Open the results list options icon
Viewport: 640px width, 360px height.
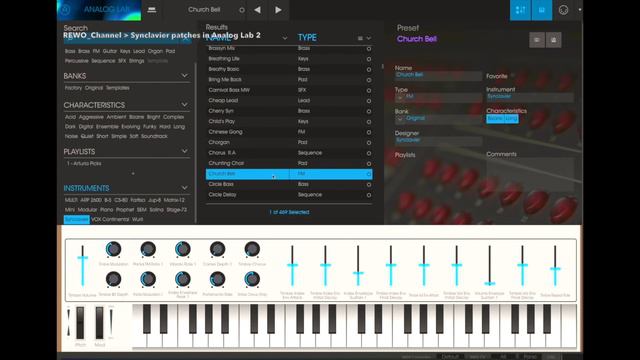360,38
